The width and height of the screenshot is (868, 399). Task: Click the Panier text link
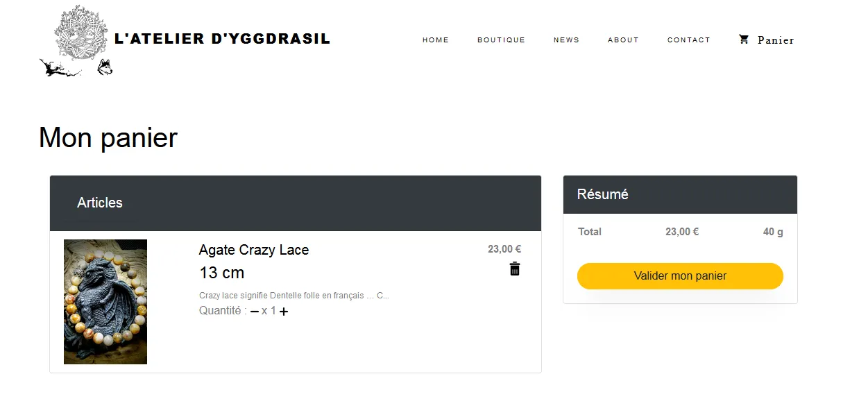coord(776,40)
